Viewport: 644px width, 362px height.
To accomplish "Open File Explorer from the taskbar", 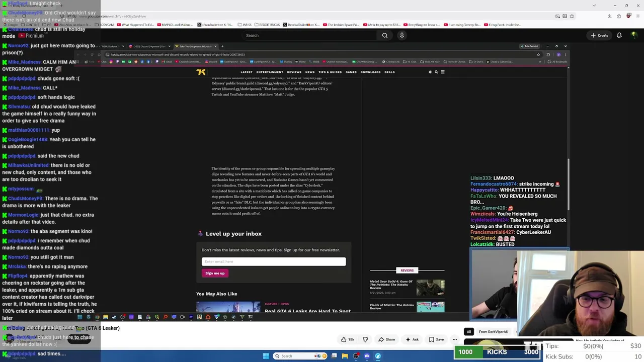I will [x=345, y=356].
